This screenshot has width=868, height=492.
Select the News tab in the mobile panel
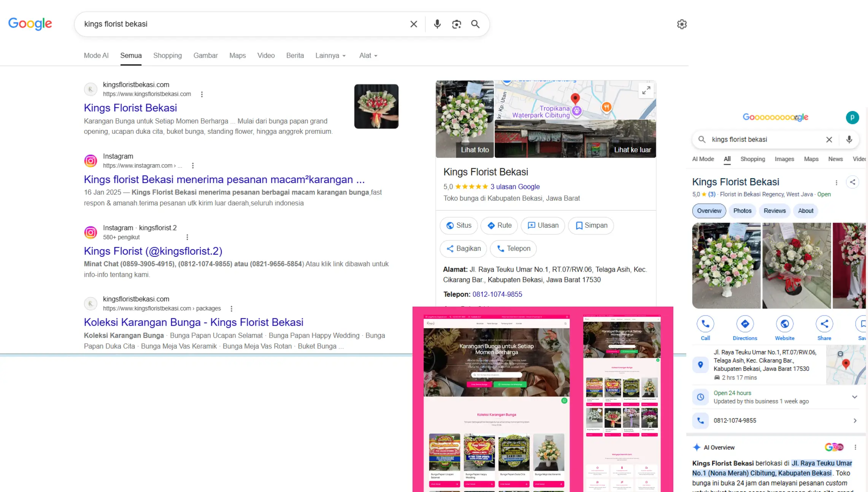pyautogui.click(x=835, y=159)
